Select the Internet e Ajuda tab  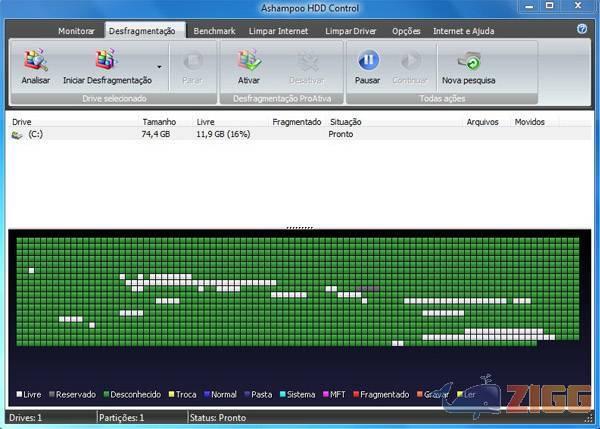463,31
